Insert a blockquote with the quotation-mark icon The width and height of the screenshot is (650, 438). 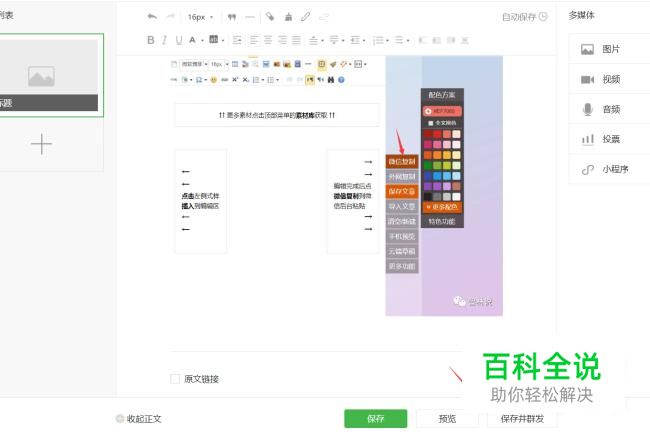point(232,17)
